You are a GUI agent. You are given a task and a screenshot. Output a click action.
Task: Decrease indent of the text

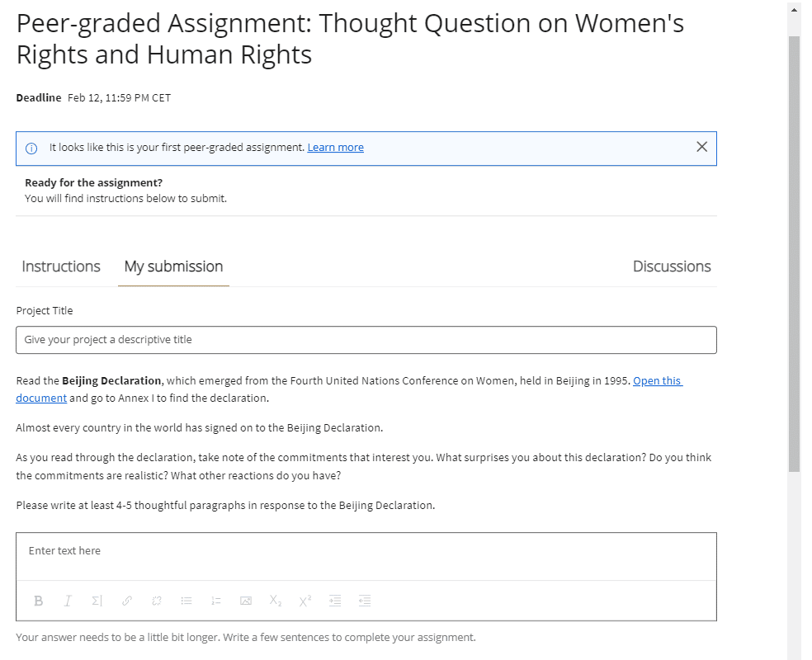coord(364,601)
